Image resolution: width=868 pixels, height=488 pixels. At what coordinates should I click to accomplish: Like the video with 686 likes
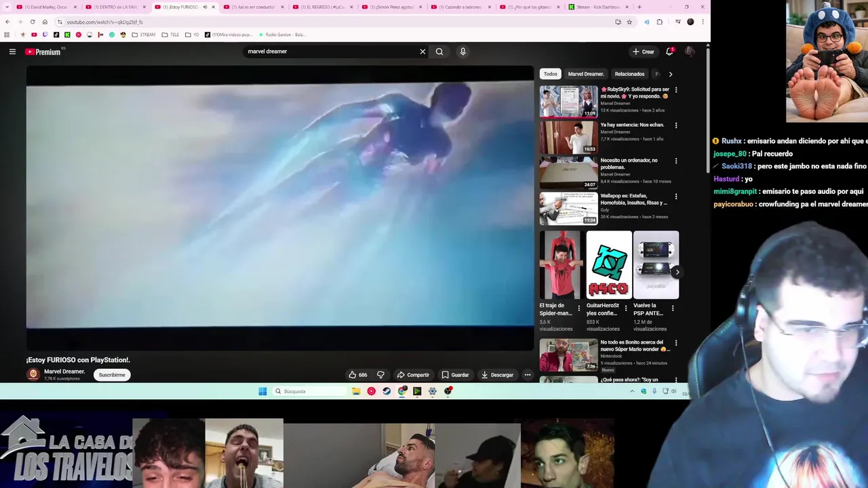pos(358,375)
